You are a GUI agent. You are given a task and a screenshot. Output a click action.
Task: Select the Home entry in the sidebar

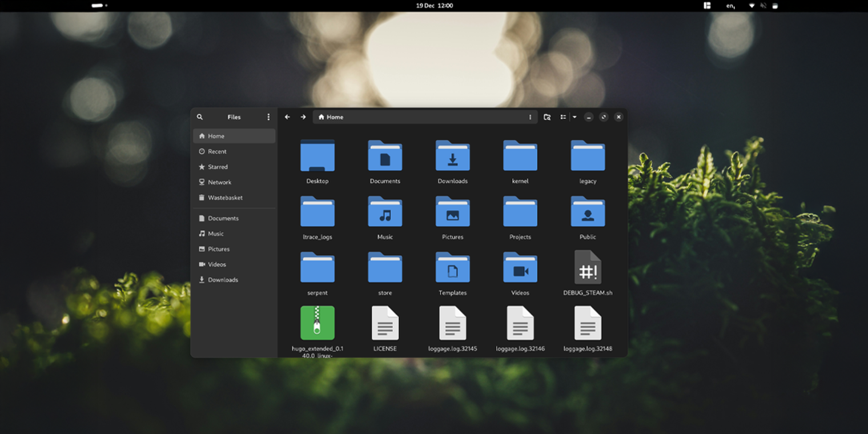(216, 136)
